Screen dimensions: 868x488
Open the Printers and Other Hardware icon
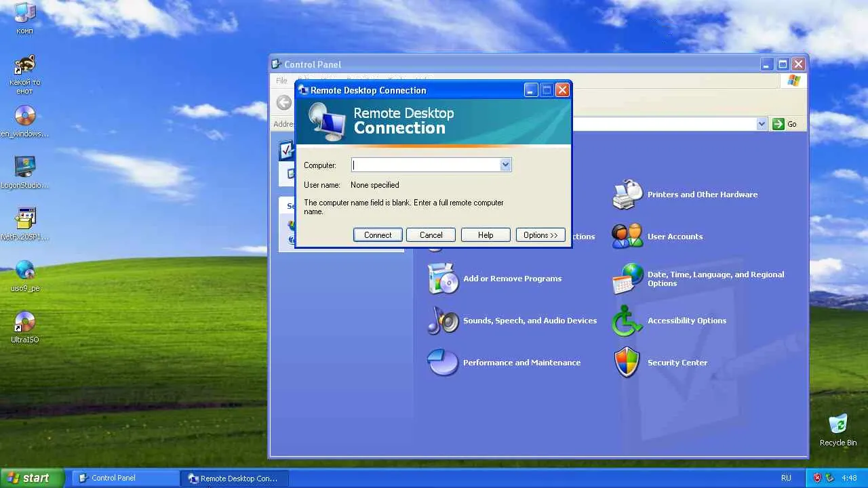coord(627,195)
